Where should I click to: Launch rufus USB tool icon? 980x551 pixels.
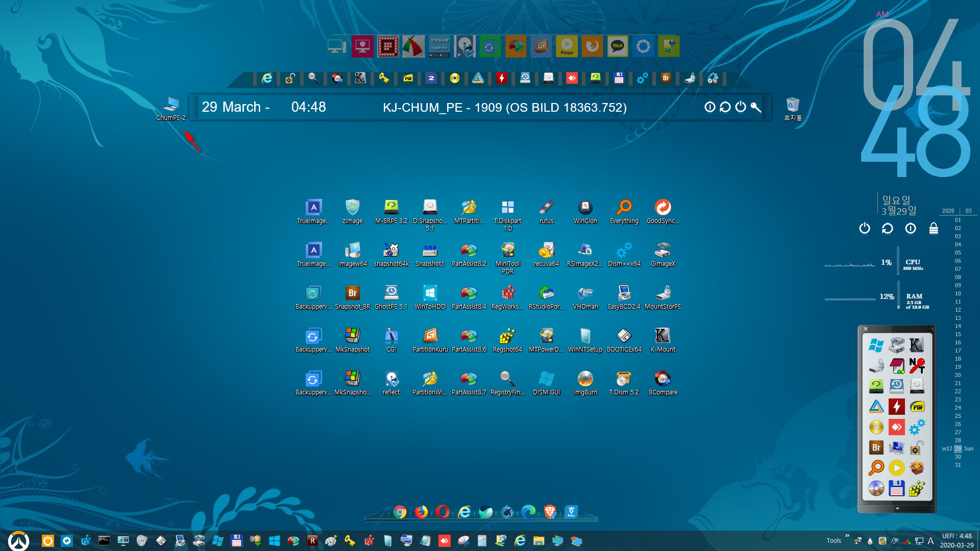(x=546, y=211)
